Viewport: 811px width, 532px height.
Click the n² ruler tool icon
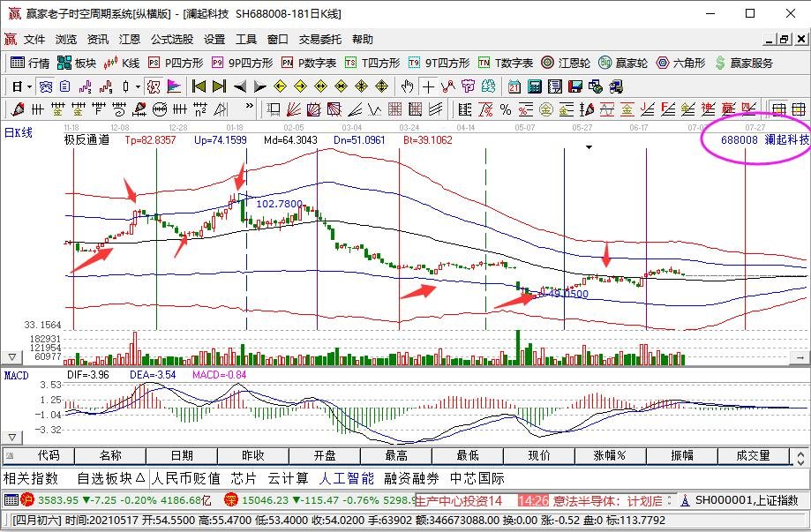click(x=200, y=109)
